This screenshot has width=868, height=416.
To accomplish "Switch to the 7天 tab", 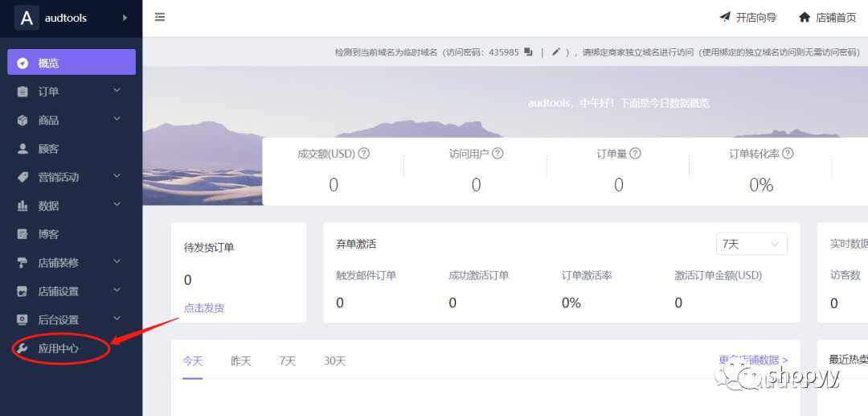I will (x=287, y=361).
